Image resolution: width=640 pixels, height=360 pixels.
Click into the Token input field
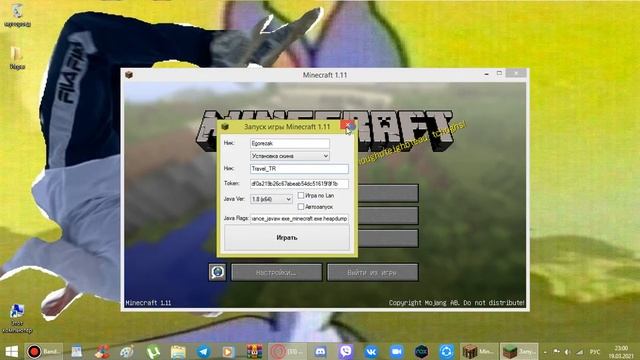pyautogui.click(x=299, y=184)
